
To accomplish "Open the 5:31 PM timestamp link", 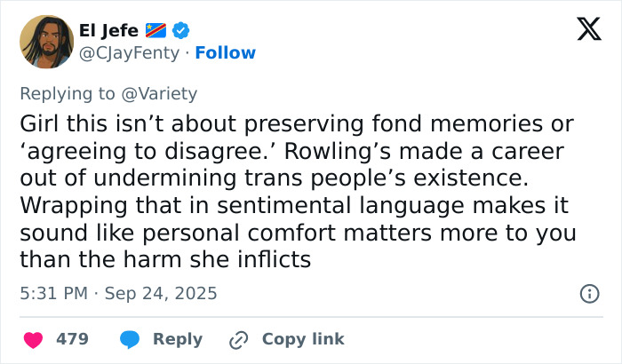I will tap(54, 293).
